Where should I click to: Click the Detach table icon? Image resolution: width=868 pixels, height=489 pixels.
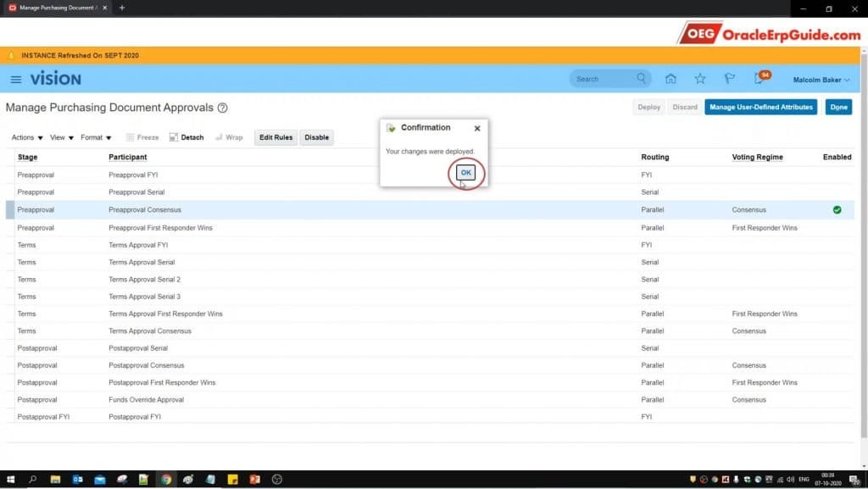click(186, 137)
